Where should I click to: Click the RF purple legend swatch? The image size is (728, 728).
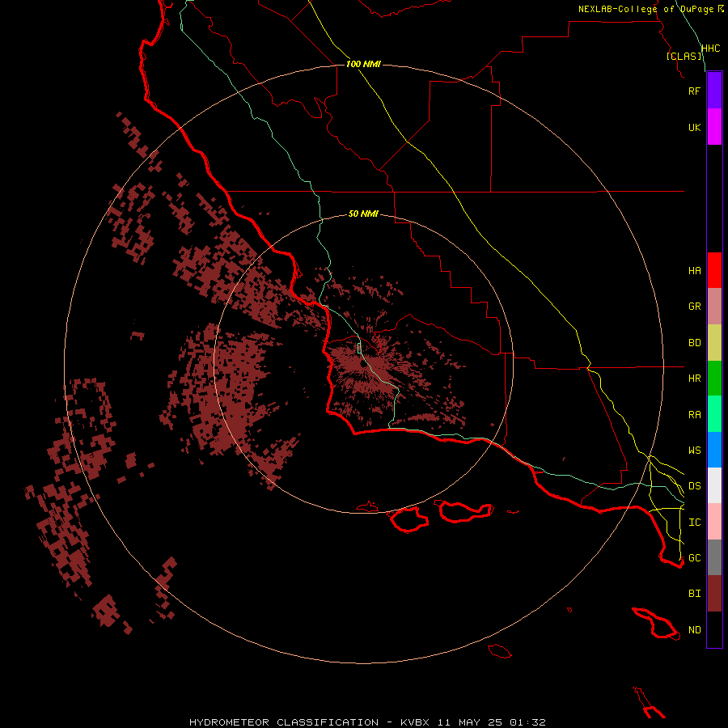pos(714,91)
